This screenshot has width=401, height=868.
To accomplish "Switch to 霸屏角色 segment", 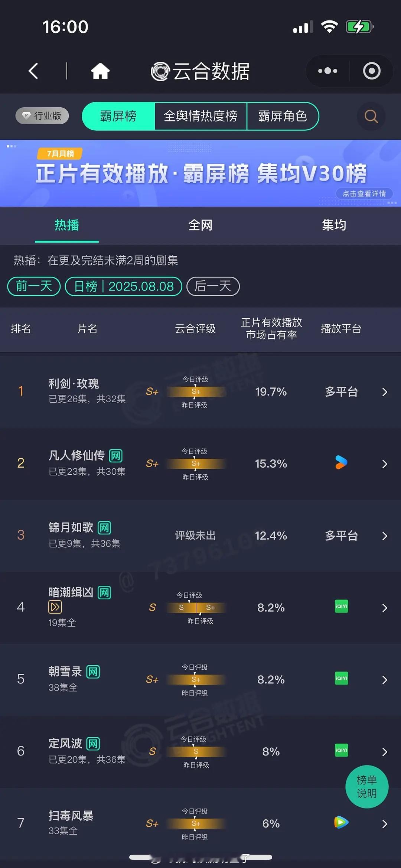I will [283, 116].
